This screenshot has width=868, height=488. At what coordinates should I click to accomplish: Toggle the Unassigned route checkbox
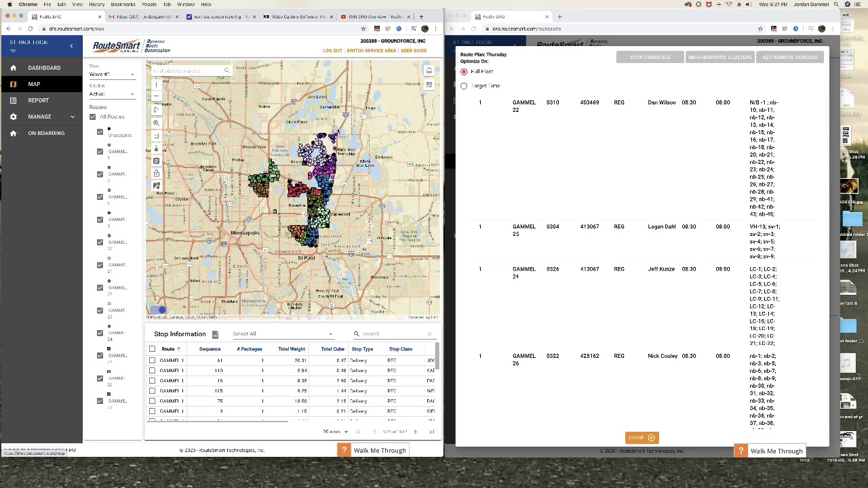(100, 132)
